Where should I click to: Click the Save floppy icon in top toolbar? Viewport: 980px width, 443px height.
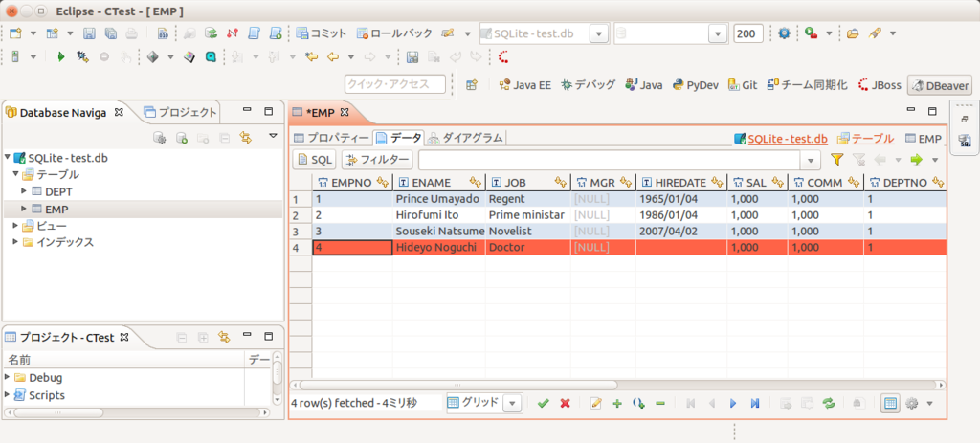90,33
